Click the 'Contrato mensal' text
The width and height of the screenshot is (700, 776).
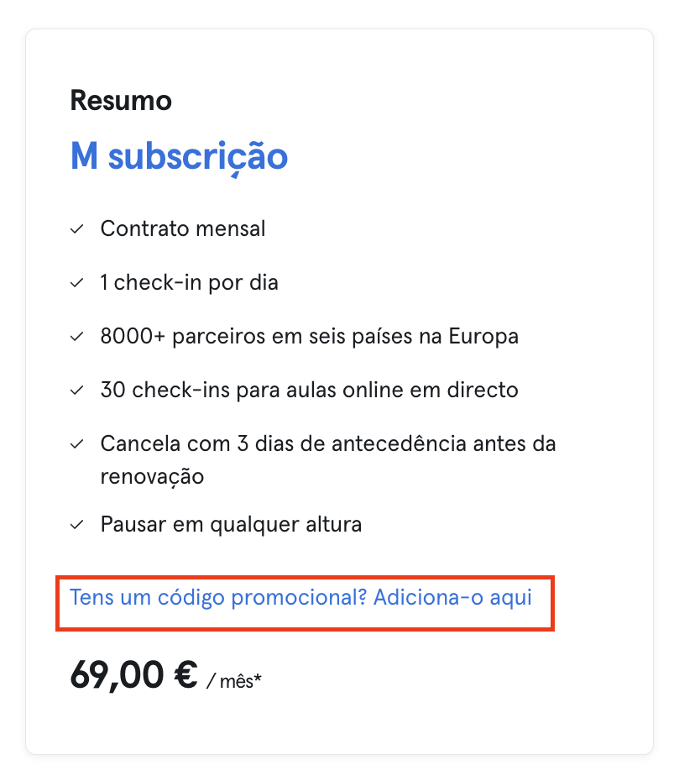click(182, 228)
